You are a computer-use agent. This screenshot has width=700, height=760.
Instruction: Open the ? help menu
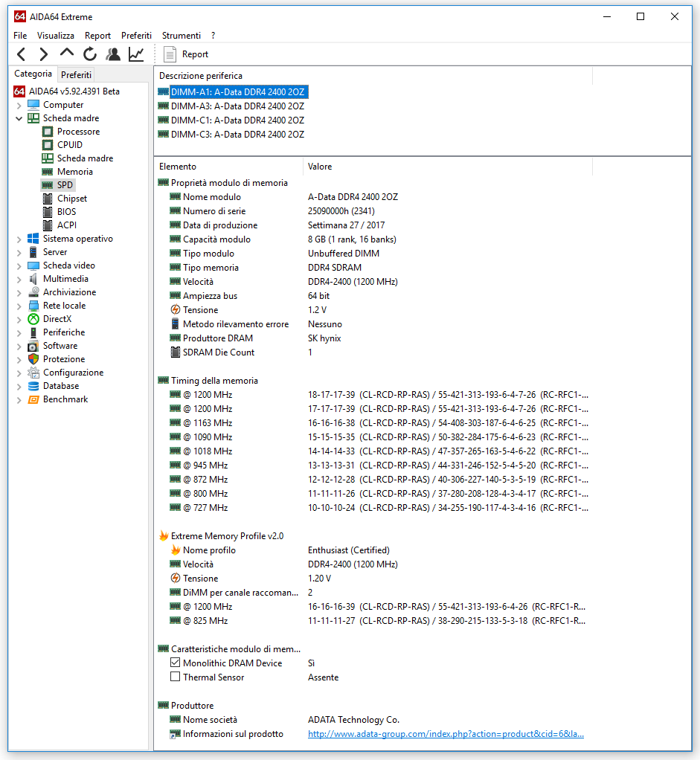coord(213,36)
